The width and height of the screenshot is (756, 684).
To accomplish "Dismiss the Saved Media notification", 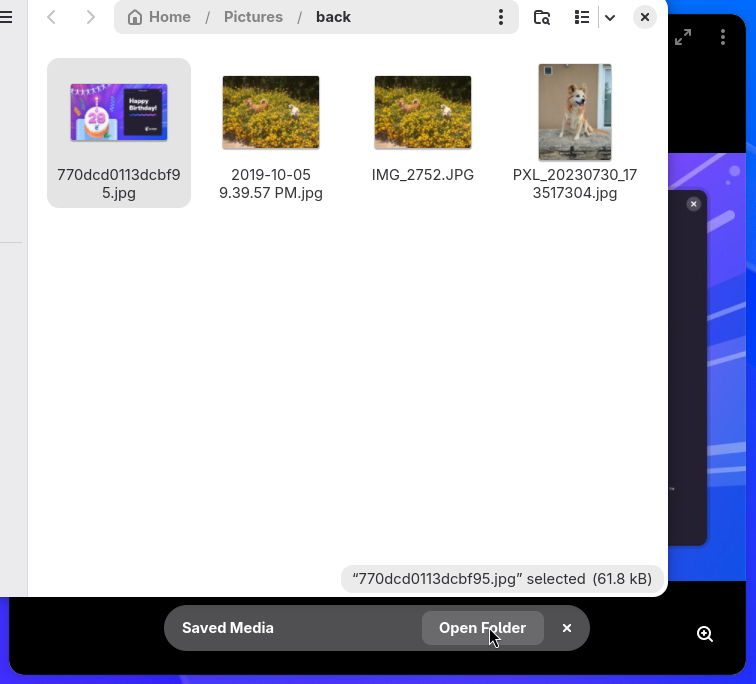I will click(x=567, y=628).
